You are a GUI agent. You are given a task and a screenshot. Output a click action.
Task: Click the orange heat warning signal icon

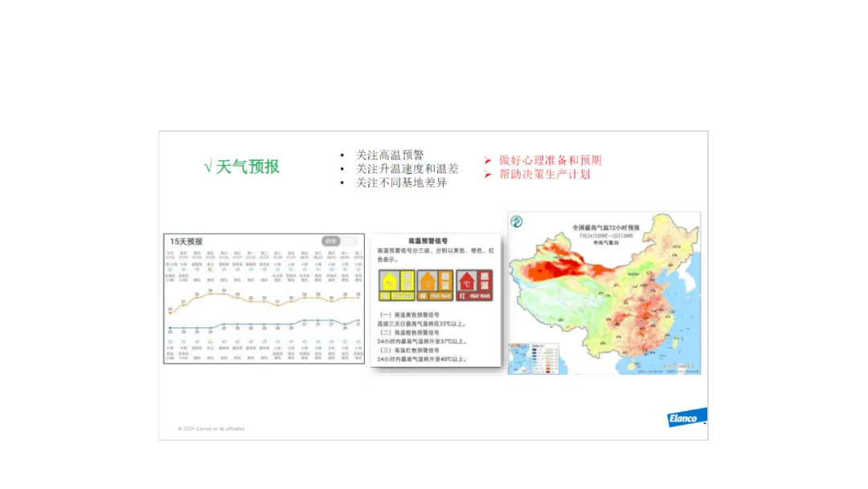tap(435, 286)
